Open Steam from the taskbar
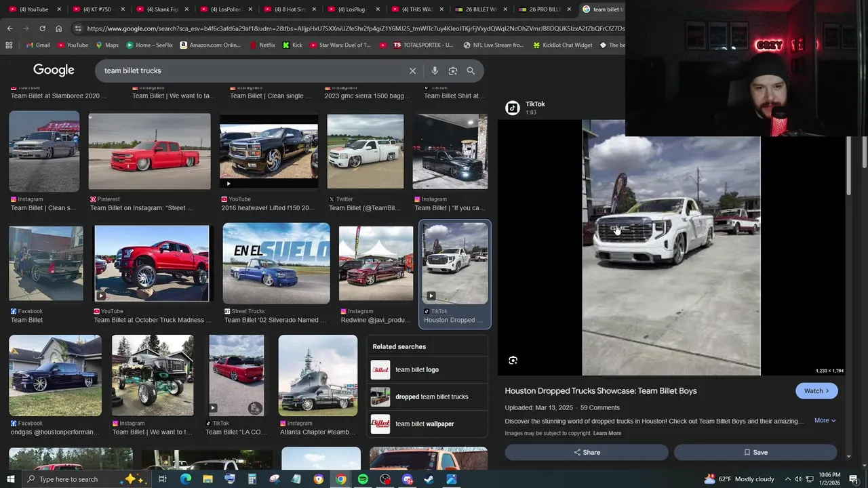The width and height of the screenshot is (868, 488). (429, 479)
